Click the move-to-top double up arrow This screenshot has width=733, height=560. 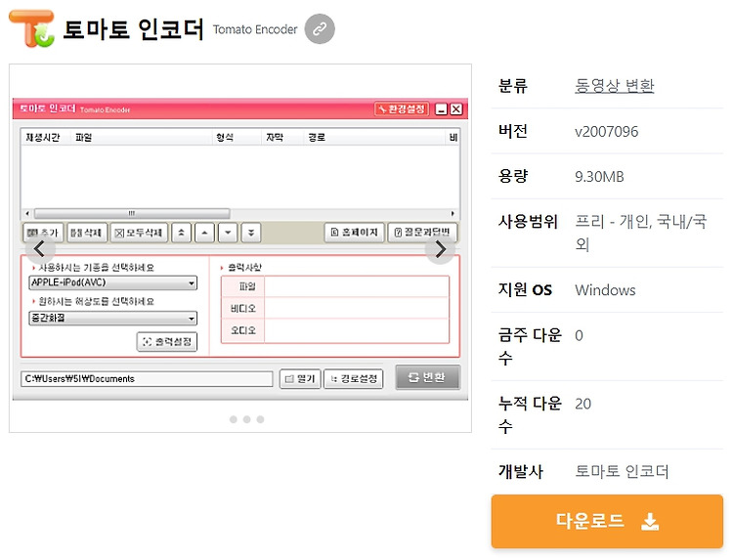182,233
